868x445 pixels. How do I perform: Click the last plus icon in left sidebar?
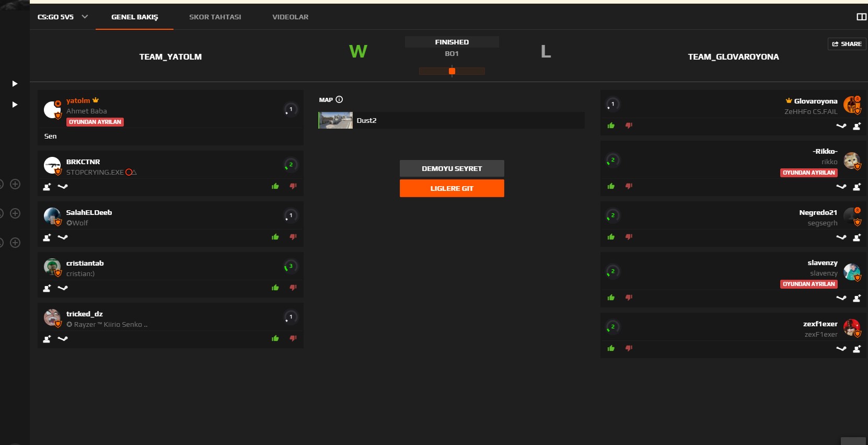pos(15,243)
